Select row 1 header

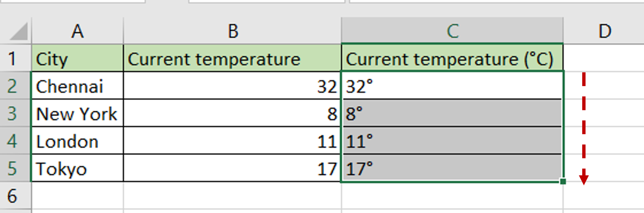pyautogui.click(x=15, y=58)
